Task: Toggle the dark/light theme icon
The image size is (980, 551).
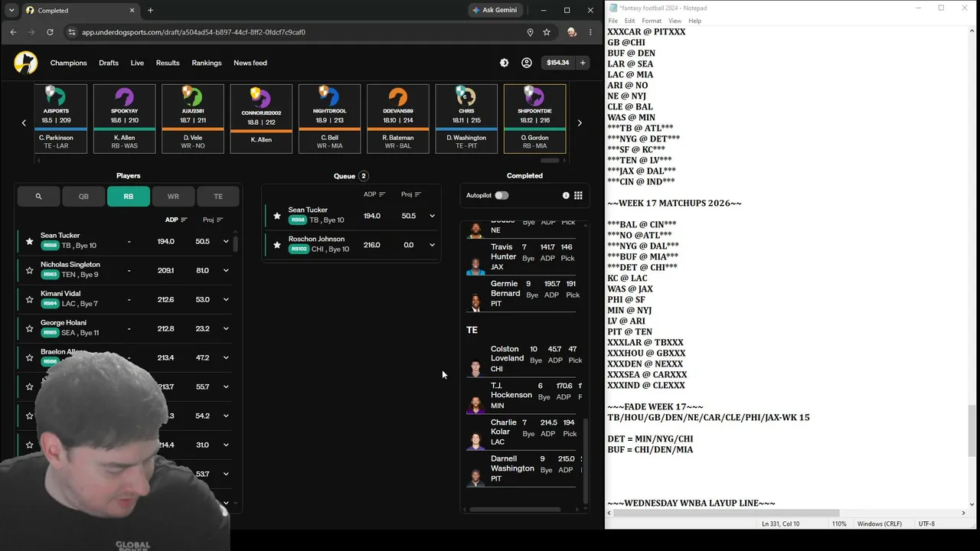Action: 504,63
